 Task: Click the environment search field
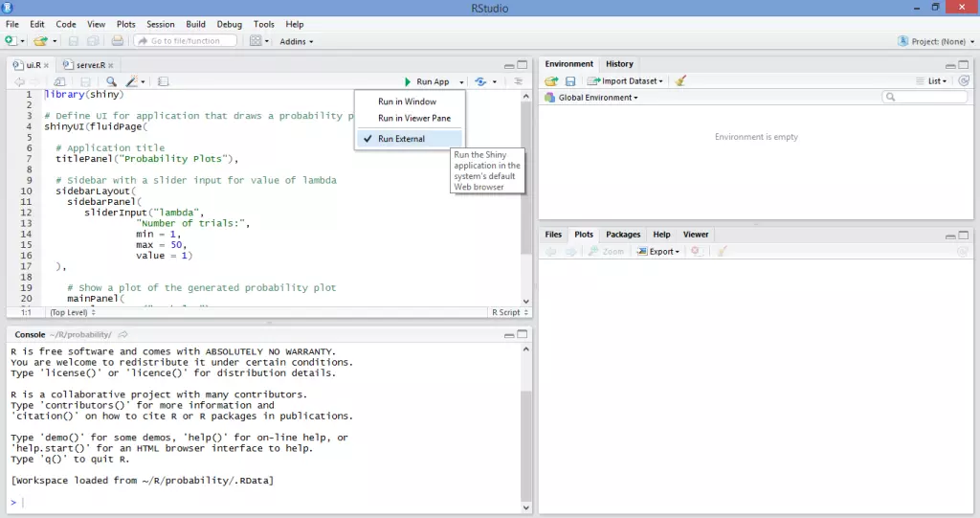924,97
